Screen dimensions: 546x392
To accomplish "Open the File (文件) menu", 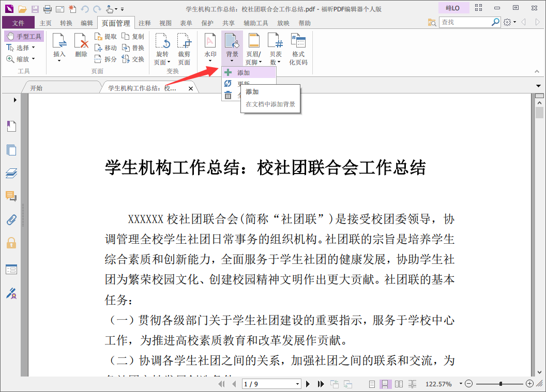I will click(x=18, y=23).
